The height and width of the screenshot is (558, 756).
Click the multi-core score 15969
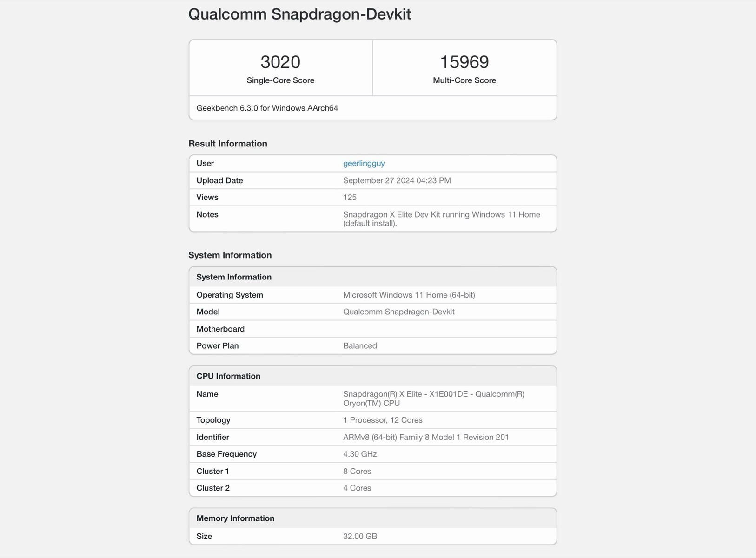[x=464, y=62]
